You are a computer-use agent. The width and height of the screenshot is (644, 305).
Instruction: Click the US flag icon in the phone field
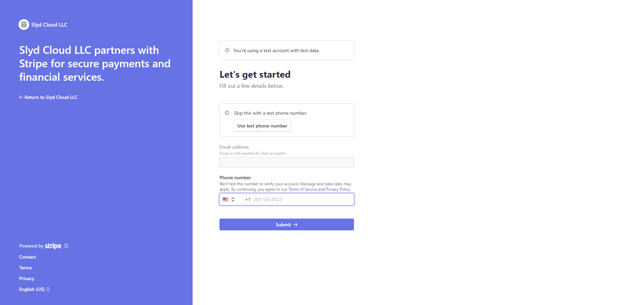[x=226, y=199]
